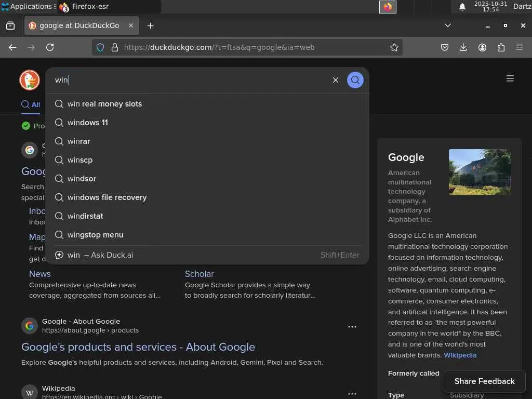Click the search text field
This screenshot has height=399, width=532.
pyautogui.click(x=190, y=80)
